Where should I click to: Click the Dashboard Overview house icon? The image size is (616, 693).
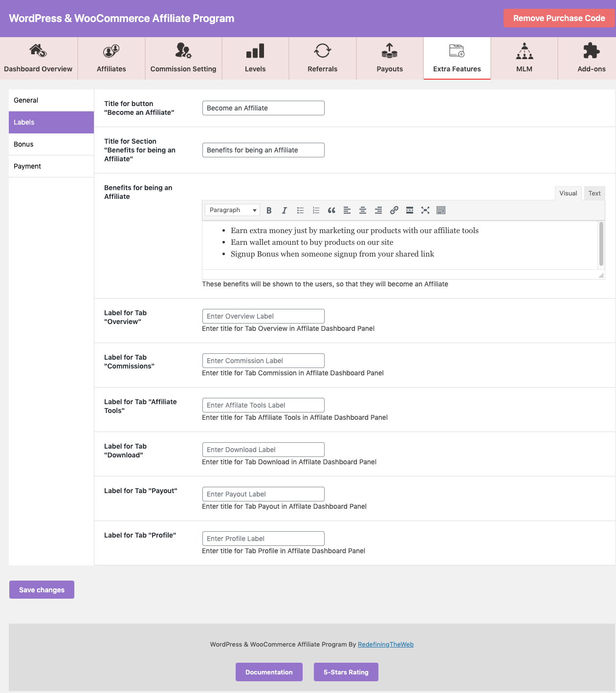38,50
